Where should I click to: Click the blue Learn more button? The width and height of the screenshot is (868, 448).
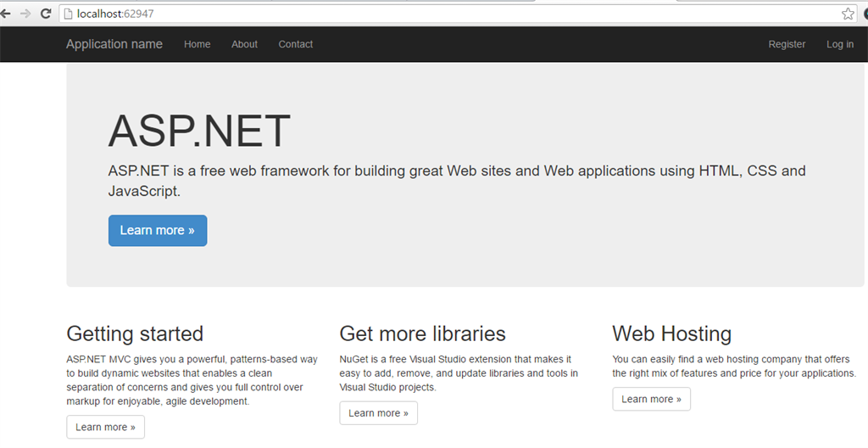[158, 230]
